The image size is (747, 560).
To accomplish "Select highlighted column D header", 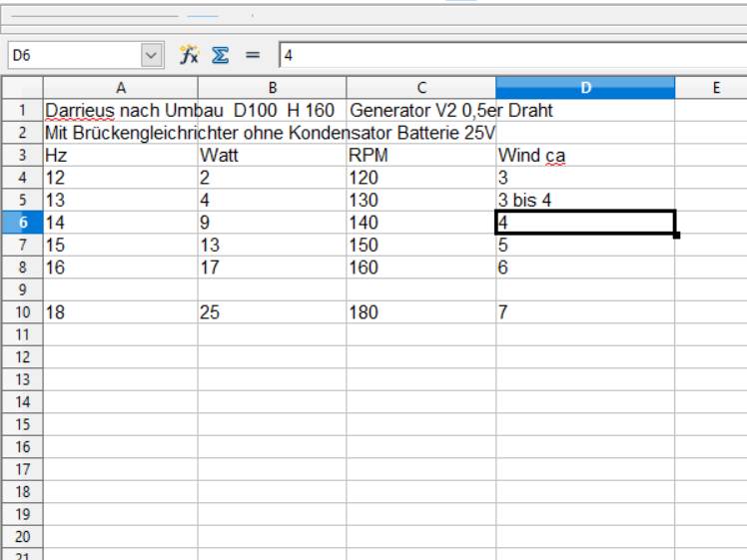I will pyautogui.click(x=585, y=88).
